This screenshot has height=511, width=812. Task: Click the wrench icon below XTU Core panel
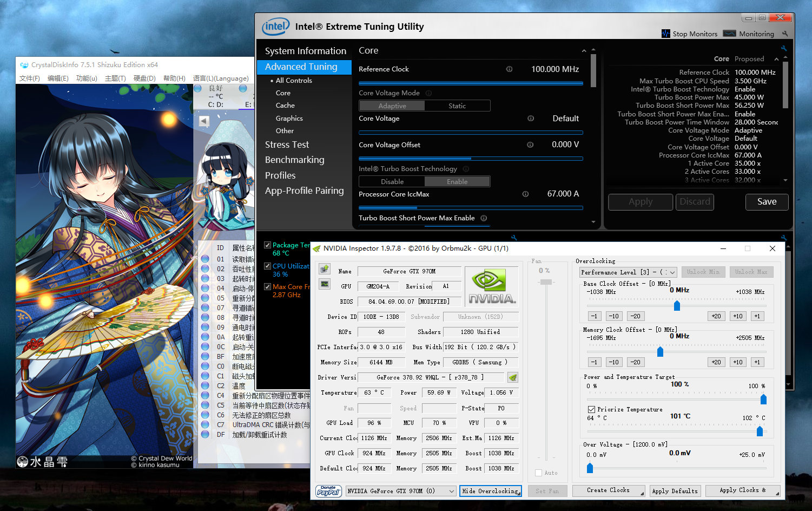point(514,238)
